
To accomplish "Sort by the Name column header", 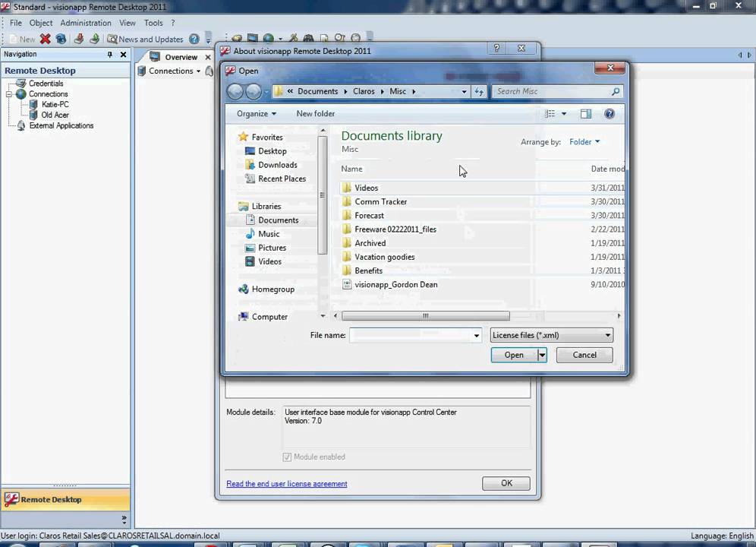I will (351, 169).
